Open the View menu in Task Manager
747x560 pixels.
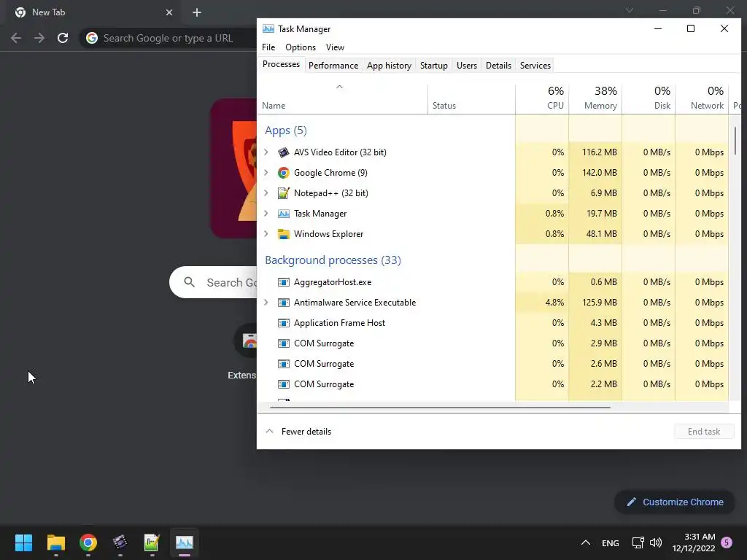pos(335,47)
